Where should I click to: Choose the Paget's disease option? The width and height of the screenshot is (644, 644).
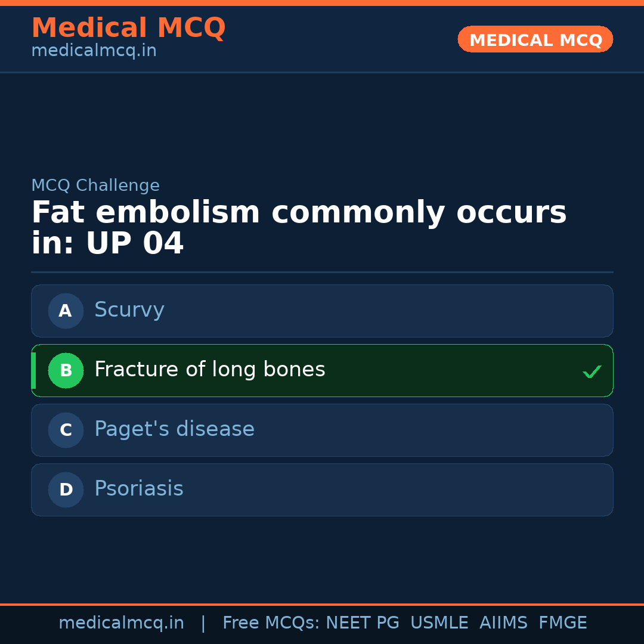click(x=322, y=430)
